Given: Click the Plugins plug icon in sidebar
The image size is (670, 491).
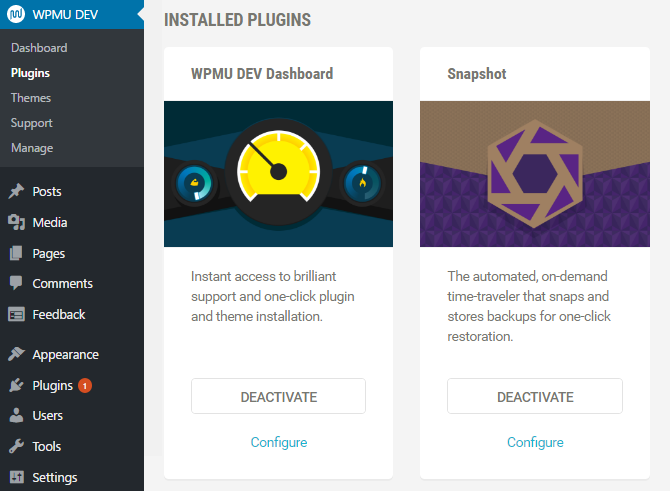Looking at the screenshot, I should click(16, 385).
